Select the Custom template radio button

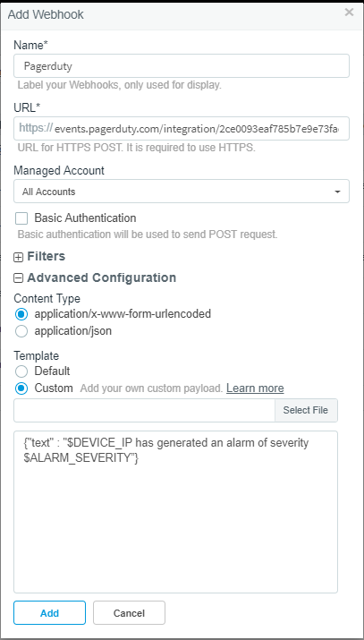[21, 388]
